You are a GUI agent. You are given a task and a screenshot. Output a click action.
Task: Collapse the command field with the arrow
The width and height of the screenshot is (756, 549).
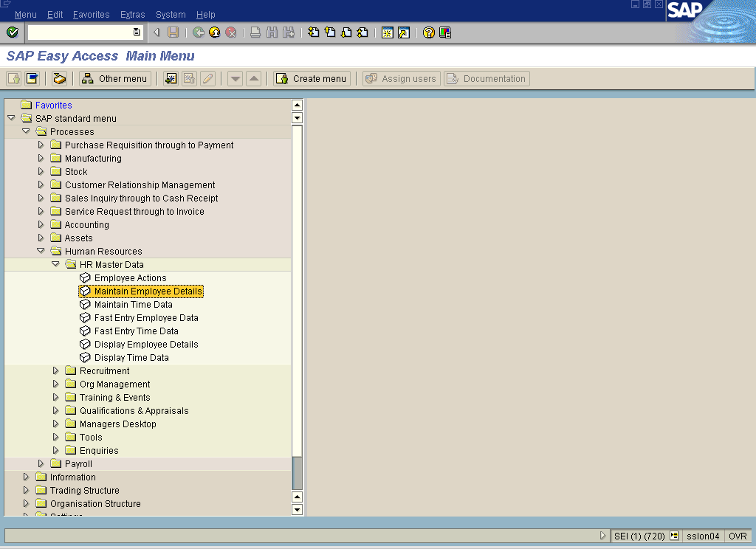click(157, 32)
